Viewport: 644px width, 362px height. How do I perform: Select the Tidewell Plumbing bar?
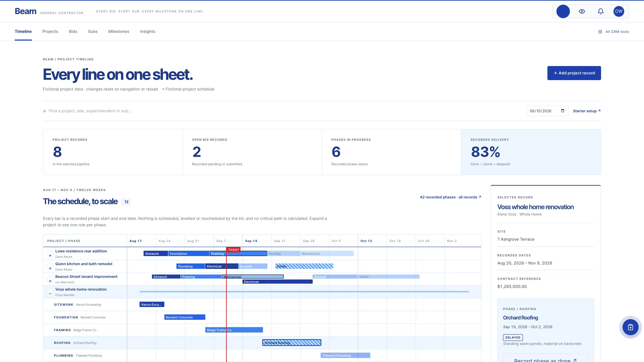coord(345,355)
